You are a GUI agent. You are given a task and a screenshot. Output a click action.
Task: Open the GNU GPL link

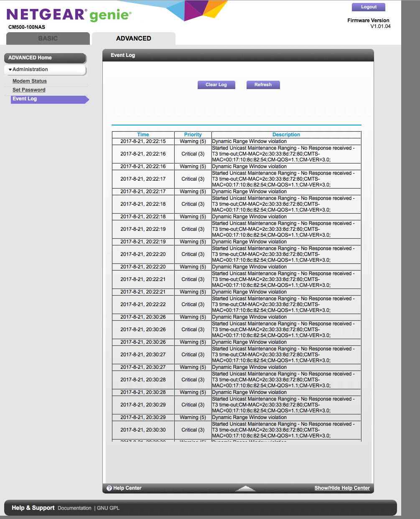pos(108,508)
